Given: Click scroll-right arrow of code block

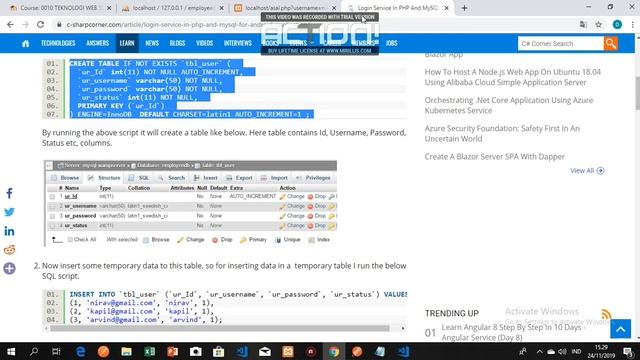Looking at the screenshot, I should [403, 328].
